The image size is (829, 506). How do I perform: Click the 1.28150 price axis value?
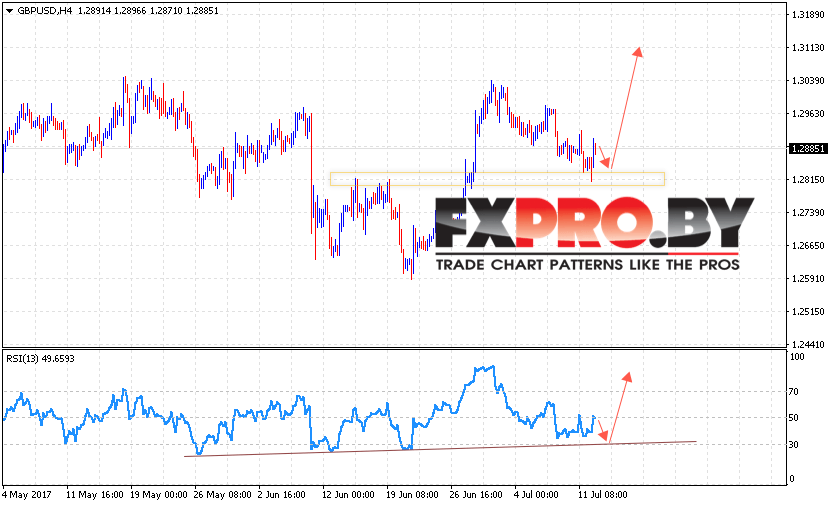point(808,180)
